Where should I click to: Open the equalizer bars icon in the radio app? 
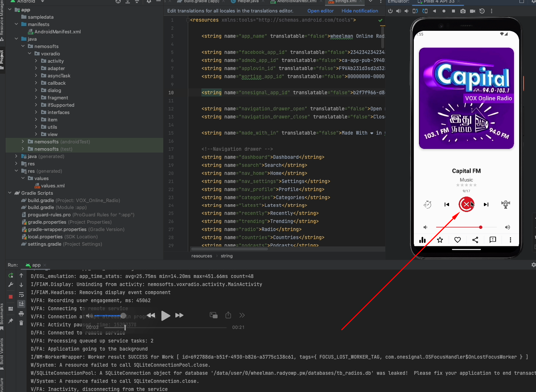pyautogui.click(x=423, y=240)
